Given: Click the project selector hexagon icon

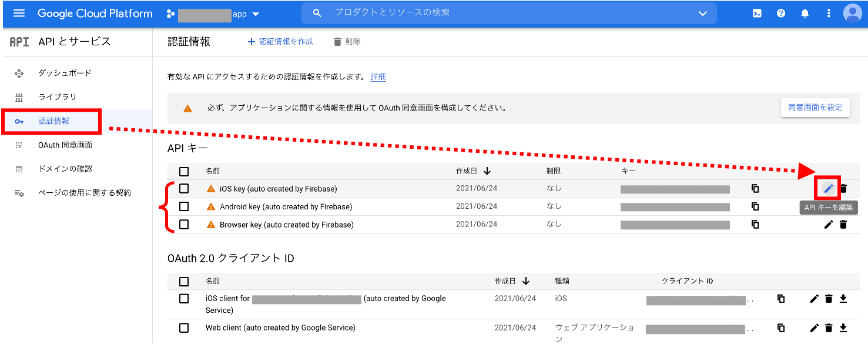Looking at the screenshot, I should [x=170, y=14].
